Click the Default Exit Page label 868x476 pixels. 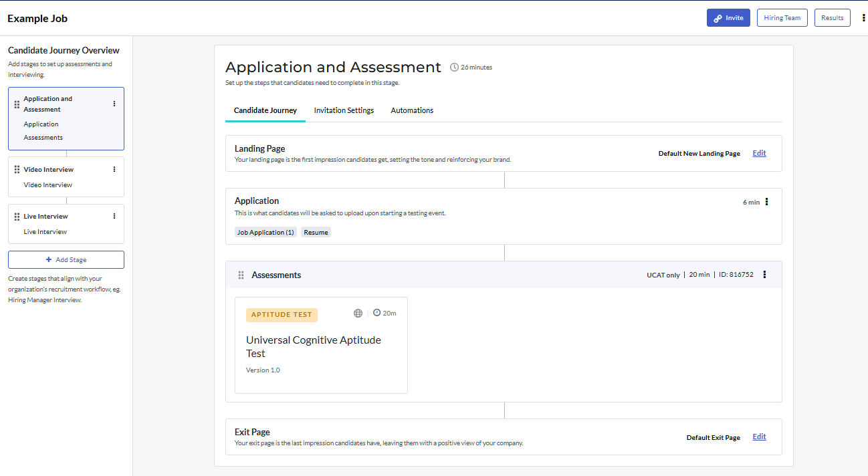tap(714, 438)
